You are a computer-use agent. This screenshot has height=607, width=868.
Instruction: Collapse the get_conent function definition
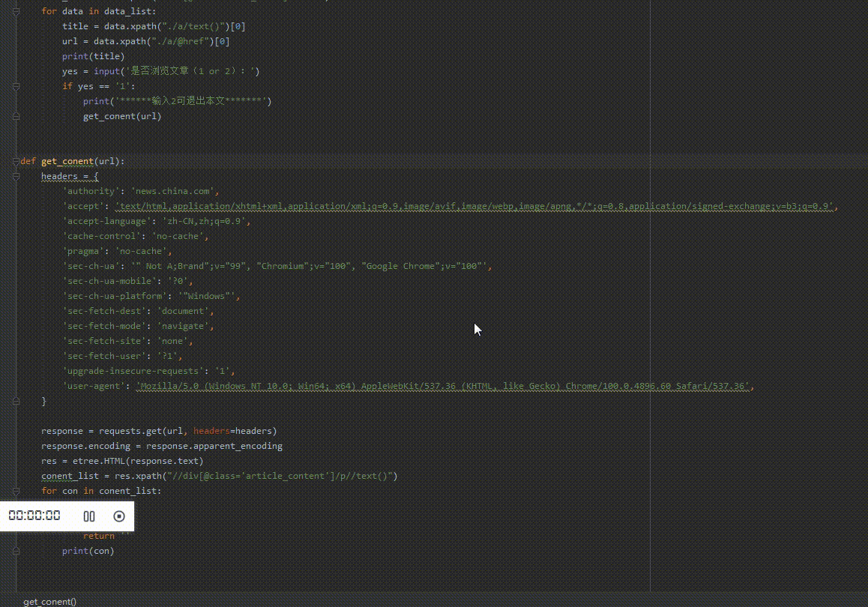[x=16, y=160]
